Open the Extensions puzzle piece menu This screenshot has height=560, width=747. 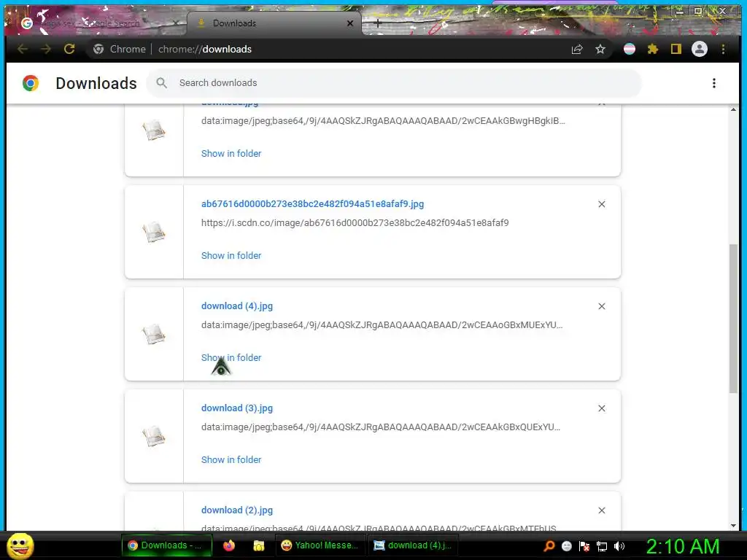[x=653, y=49]
